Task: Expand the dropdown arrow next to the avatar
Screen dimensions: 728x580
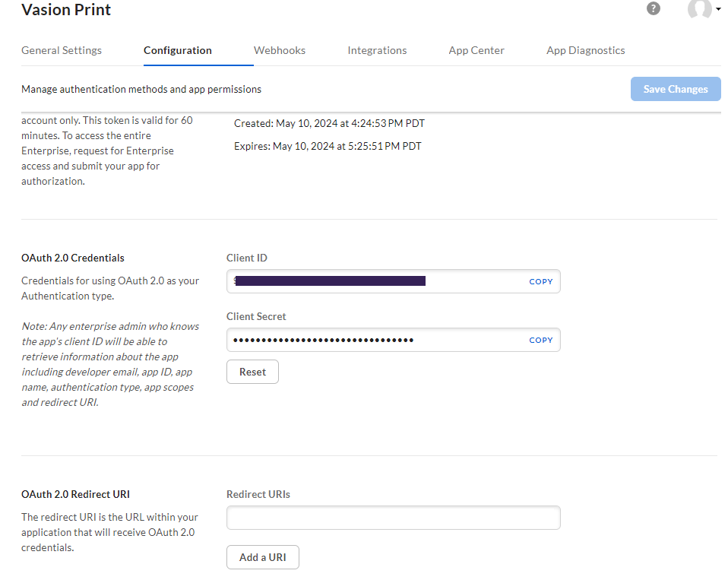Action: (718, 9)
